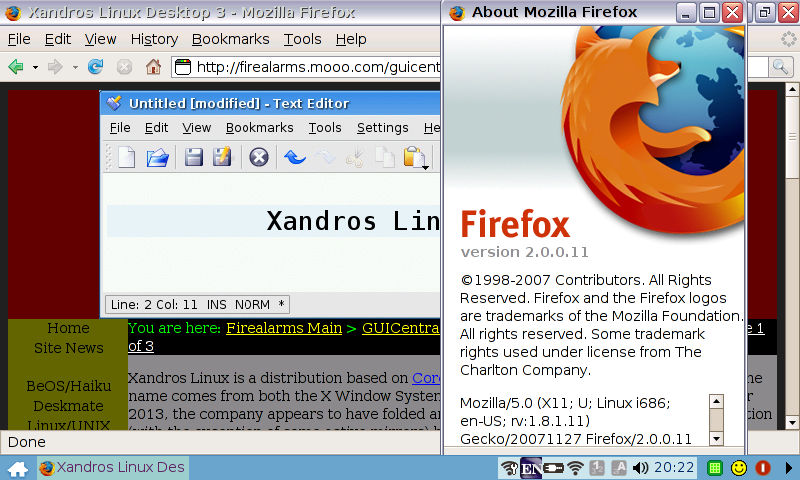Open the volume speaker control
Image resolution: width=800 pixels, height=480 pixels.
point(640,468)
